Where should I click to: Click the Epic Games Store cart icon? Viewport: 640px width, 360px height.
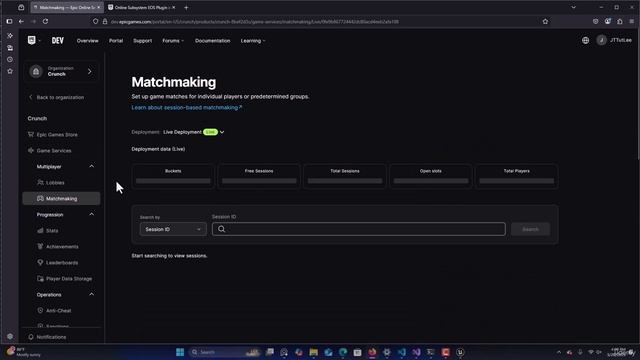pos(31,134)
